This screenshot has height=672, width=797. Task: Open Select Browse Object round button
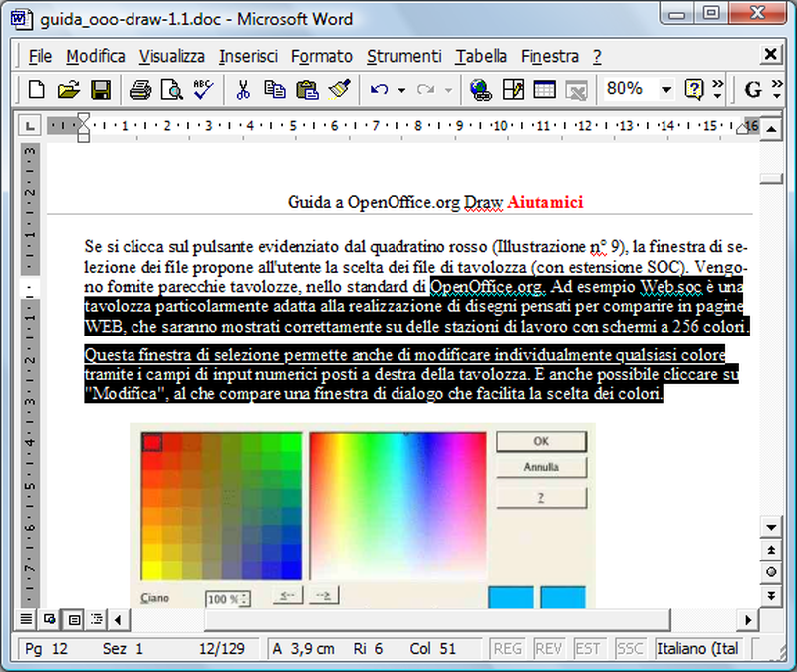click(771, 572)
